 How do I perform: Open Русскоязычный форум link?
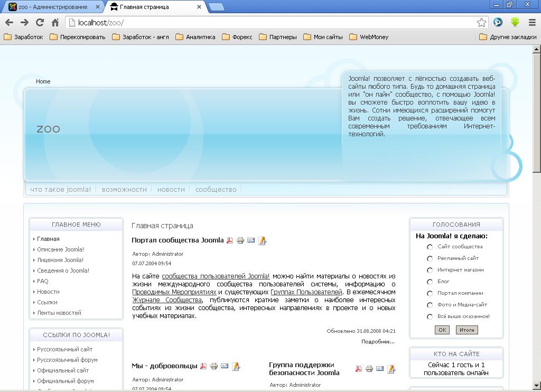click(67, 360)
